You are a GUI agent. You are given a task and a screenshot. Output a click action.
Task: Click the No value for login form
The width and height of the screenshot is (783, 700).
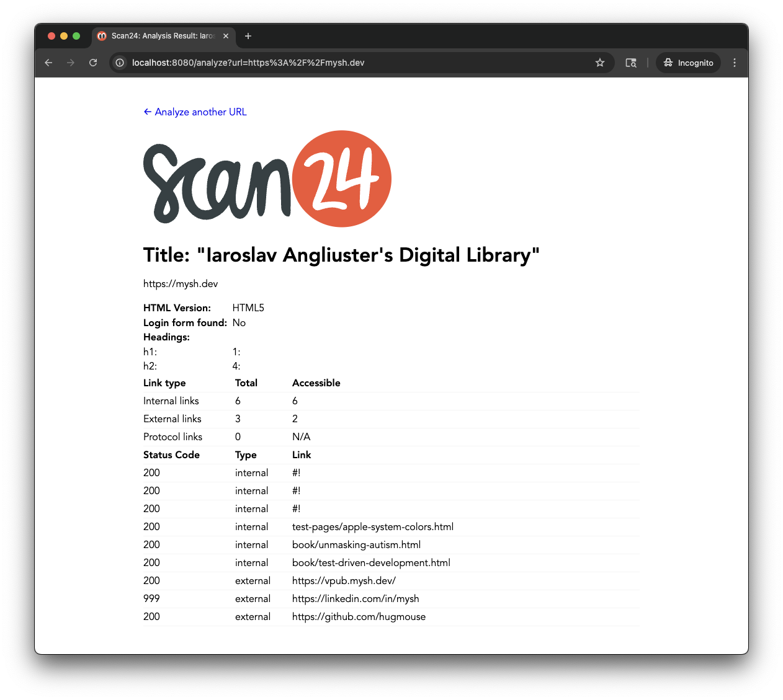[x=239, y=323]
